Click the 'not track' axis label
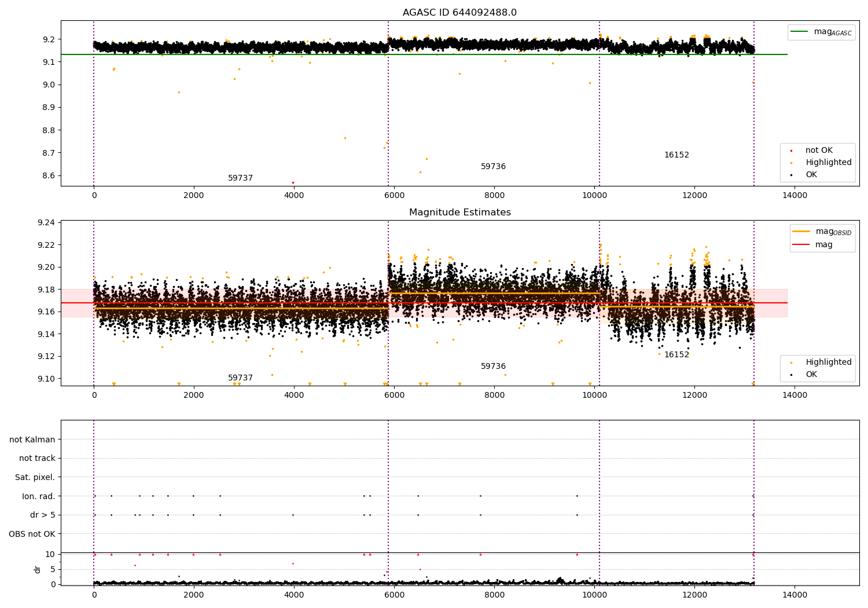 [37, 458]
